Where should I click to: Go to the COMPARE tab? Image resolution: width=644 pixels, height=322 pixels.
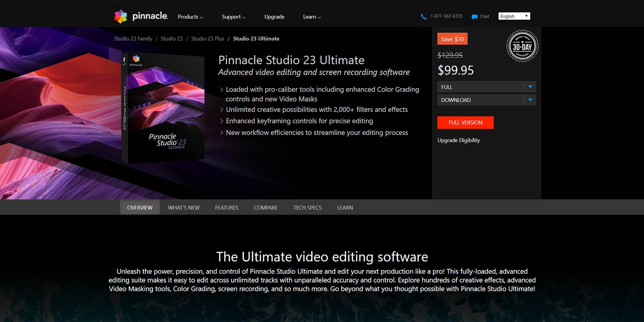coord(266,207)
